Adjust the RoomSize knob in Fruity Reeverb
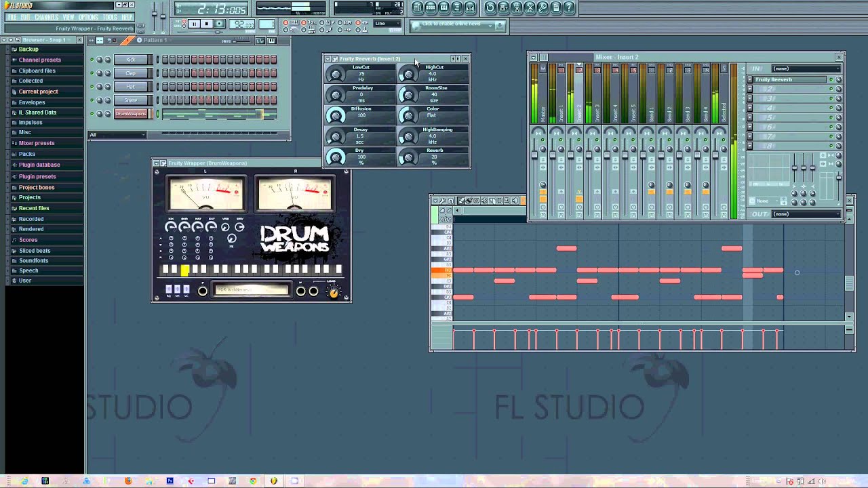This screenshot has width=868, height=488. click(408, 95)
